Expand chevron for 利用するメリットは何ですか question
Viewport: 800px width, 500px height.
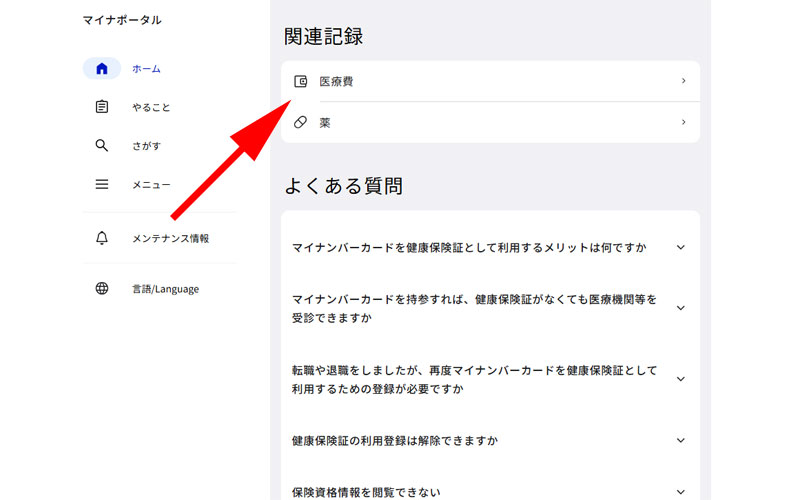pyautogui.click(x=681, y=247)
